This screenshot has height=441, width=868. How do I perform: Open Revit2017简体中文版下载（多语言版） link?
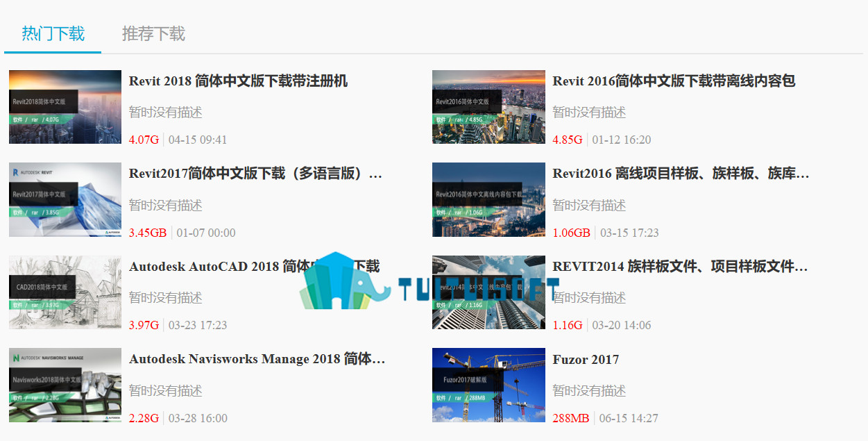point(255,174)
